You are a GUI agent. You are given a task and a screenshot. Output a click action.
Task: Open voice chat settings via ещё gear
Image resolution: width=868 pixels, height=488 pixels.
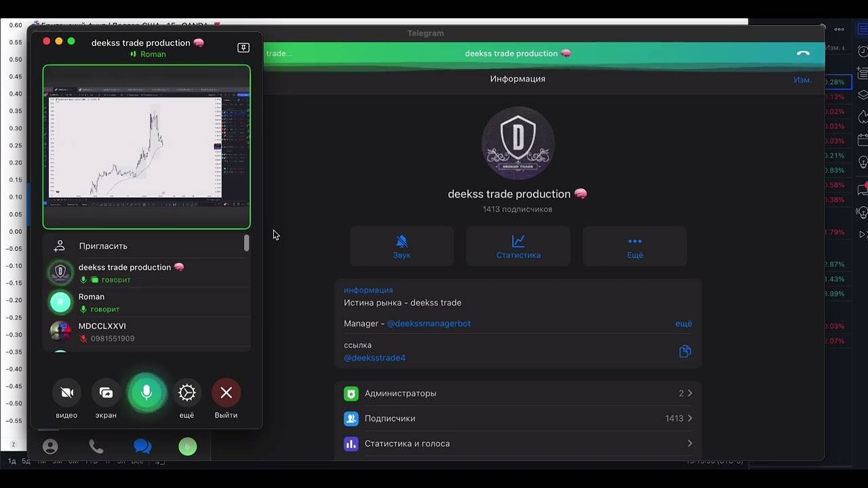pyautogui.click(x=186, y=392)
